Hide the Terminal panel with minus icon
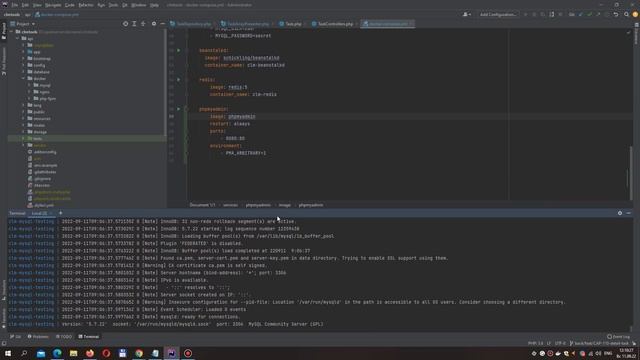 click(629, 213)
